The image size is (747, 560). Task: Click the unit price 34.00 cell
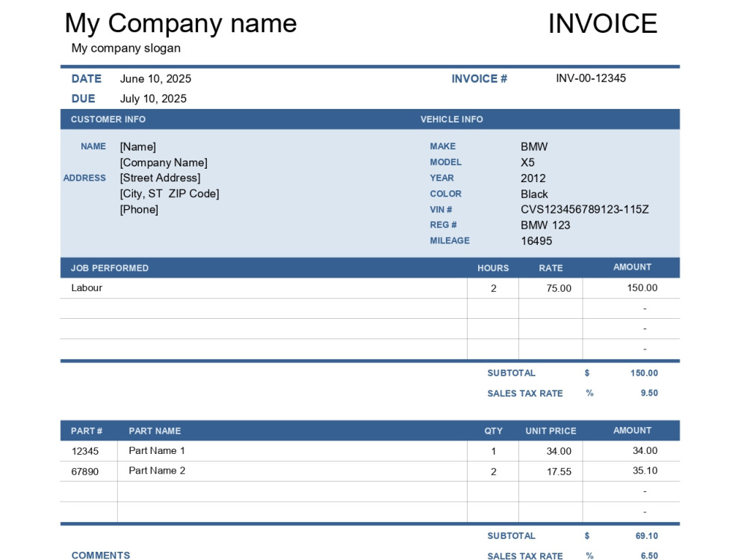coord(551,451)
